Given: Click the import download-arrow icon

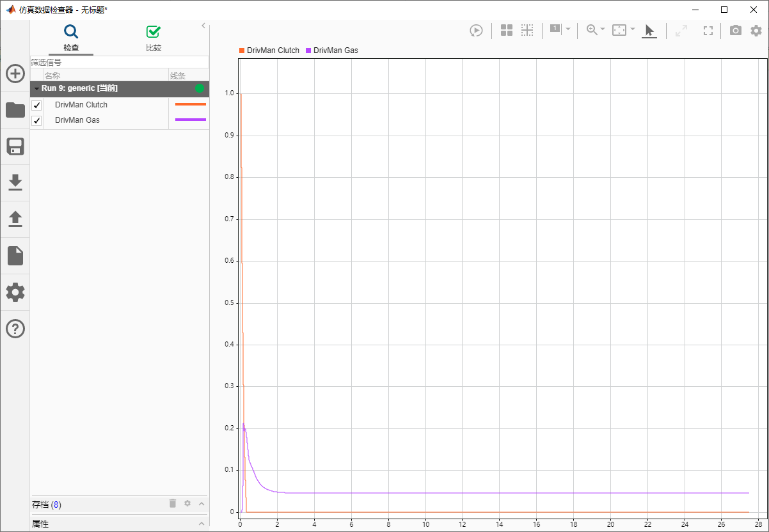Looking at the screenshot, I should [15, 183].
